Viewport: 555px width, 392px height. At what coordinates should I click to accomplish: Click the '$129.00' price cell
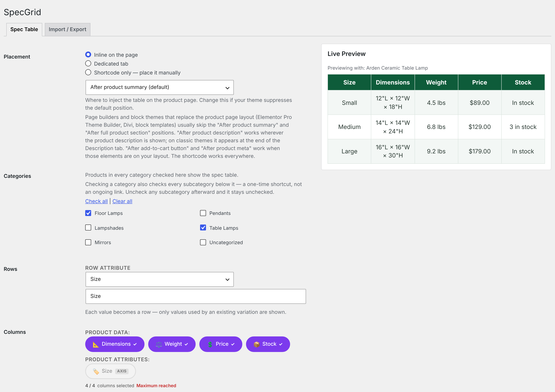click(x=480, y=127)
